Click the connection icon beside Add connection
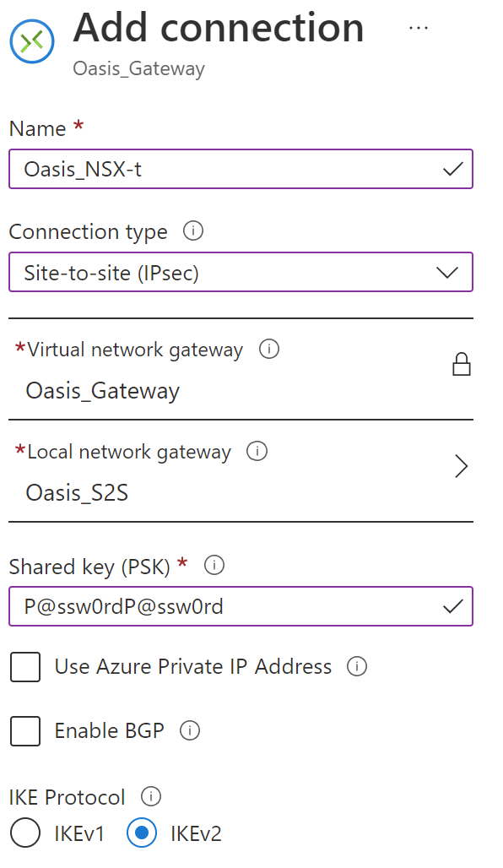Screen dimensions: 503x868 (x=32, y=41)
